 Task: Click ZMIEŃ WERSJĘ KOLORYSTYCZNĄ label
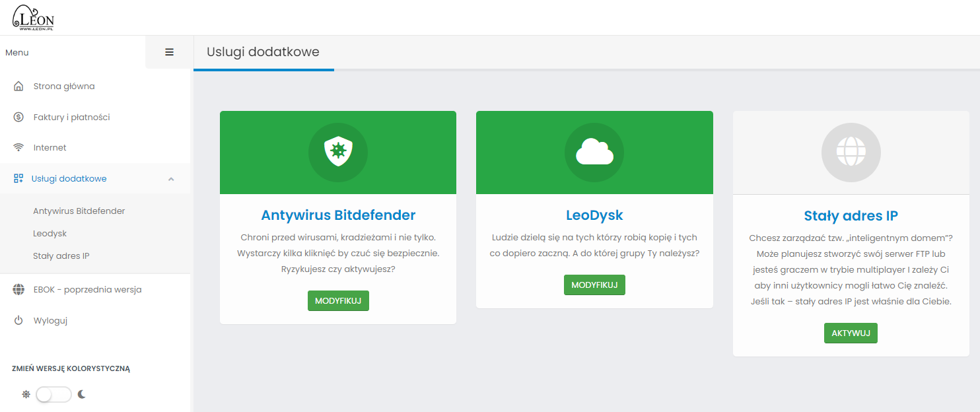pyautogui.click(x=71, y=369)
